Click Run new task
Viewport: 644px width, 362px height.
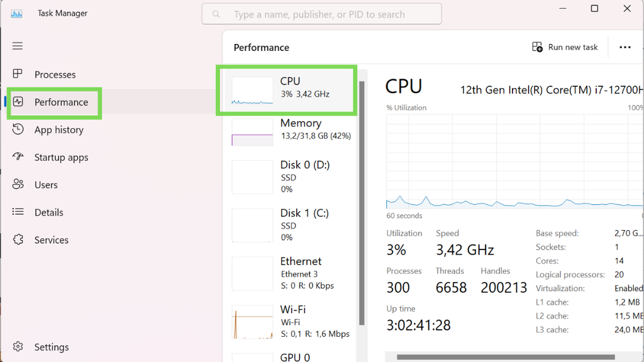click(564, 47)
